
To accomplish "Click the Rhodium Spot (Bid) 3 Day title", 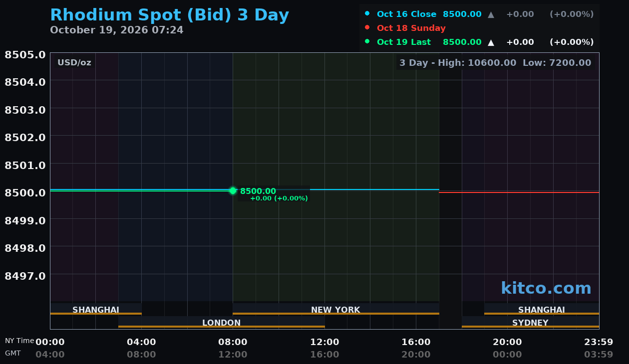I will coord(169,15).
